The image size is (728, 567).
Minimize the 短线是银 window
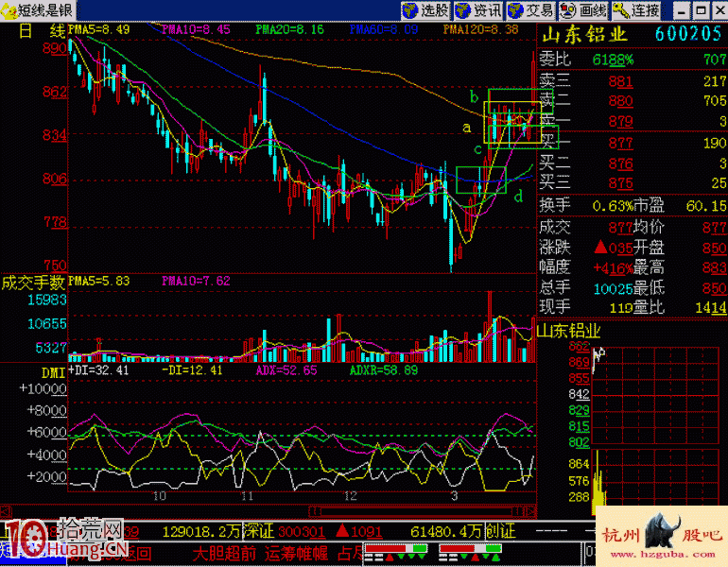coord(681,10)
